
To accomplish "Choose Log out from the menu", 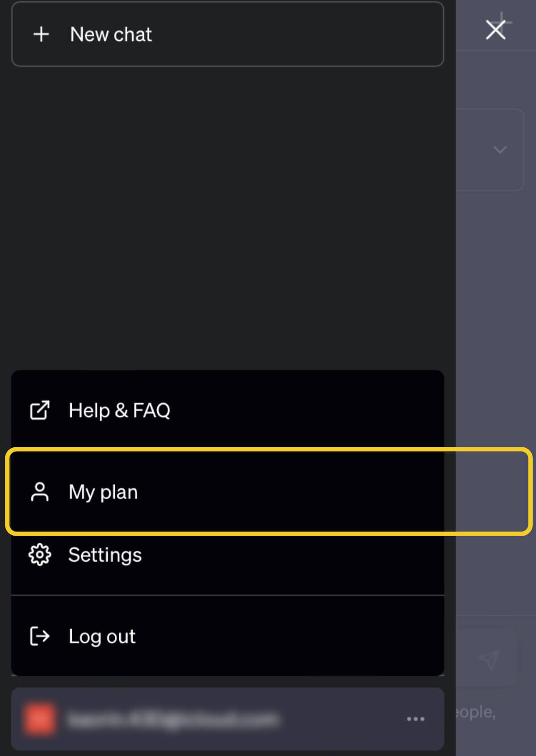I will pos(102,636).
